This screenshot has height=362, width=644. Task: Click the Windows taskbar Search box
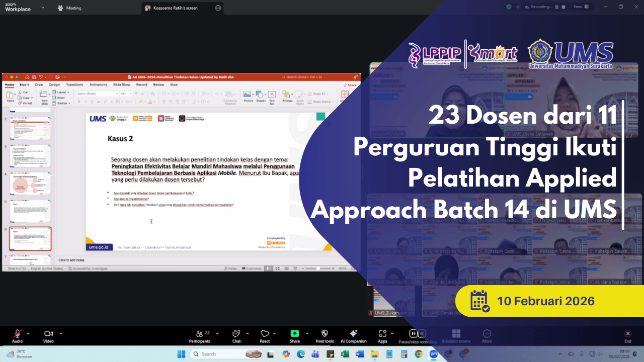point(227,354)
